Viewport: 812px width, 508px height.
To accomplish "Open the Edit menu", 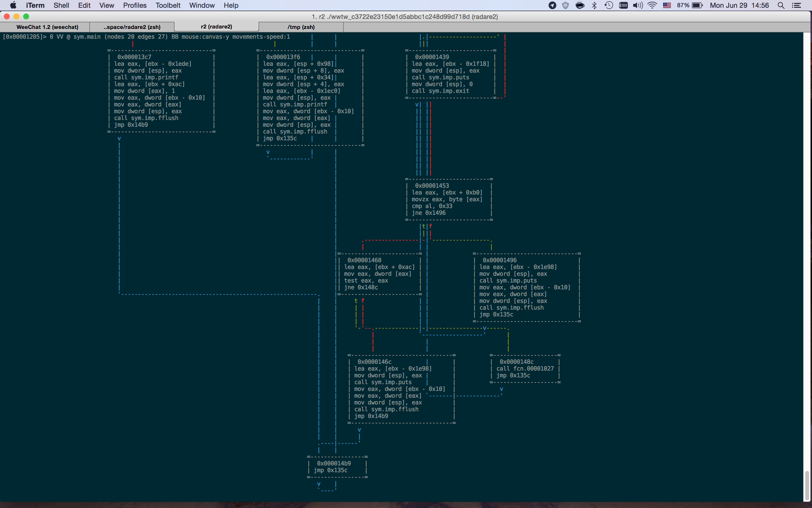I will tap(84, 5).
